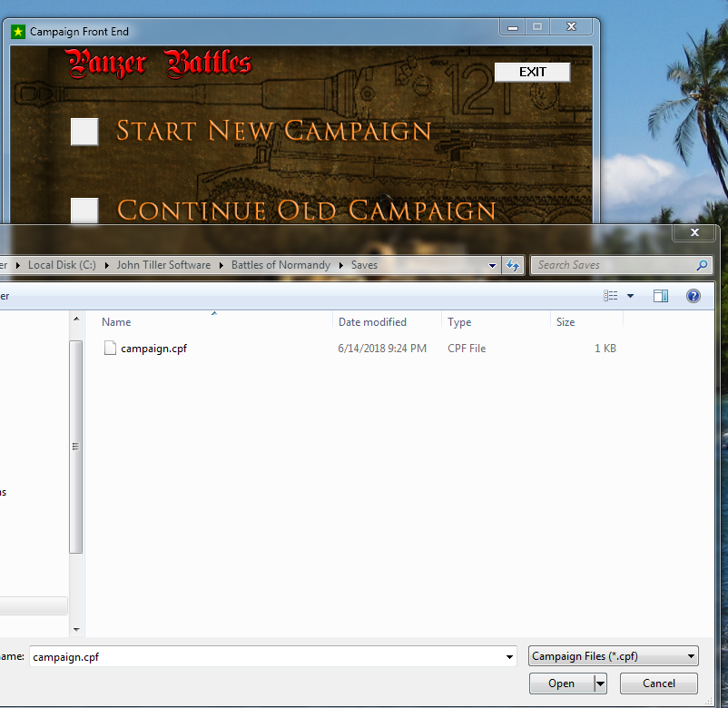Expand arrow after Battles of Normandy breadcrumb

340,265
